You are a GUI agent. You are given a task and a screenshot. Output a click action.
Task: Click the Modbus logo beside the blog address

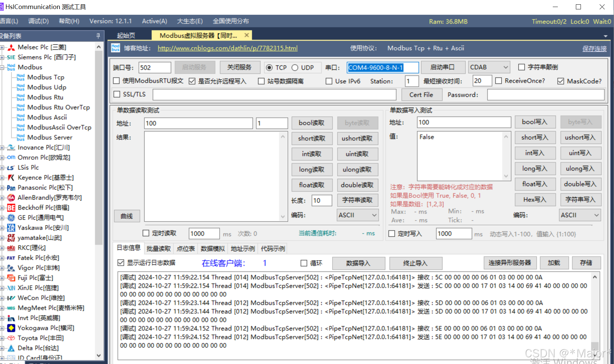[115, 48]
